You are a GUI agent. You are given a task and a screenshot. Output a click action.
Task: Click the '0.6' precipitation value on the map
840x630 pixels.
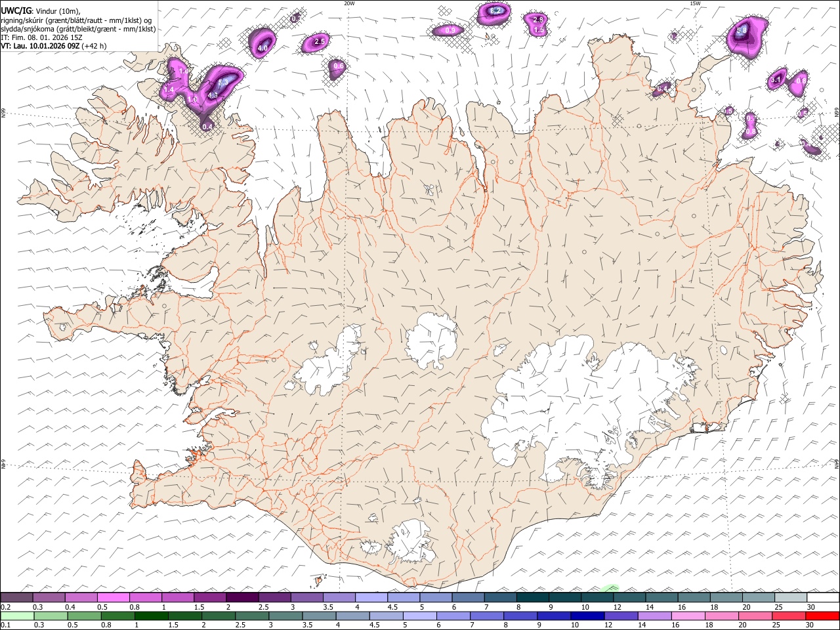(339, 66)
